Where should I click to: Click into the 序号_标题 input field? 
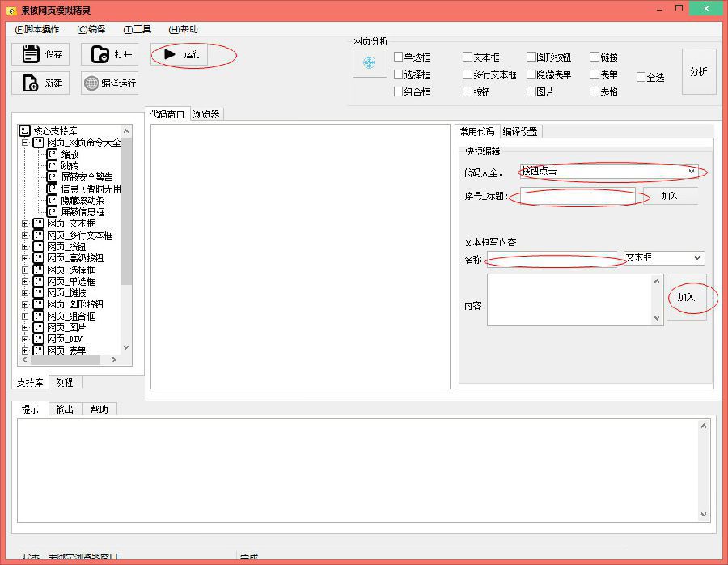[x=578, y=196]
